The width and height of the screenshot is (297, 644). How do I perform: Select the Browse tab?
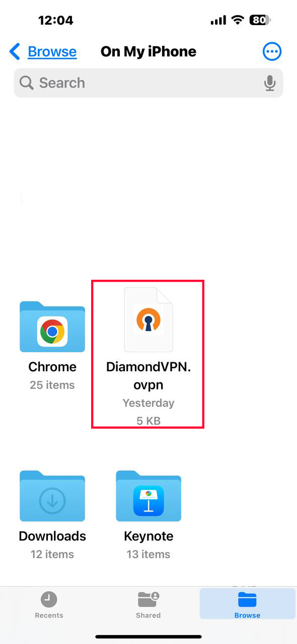point(247,604)
